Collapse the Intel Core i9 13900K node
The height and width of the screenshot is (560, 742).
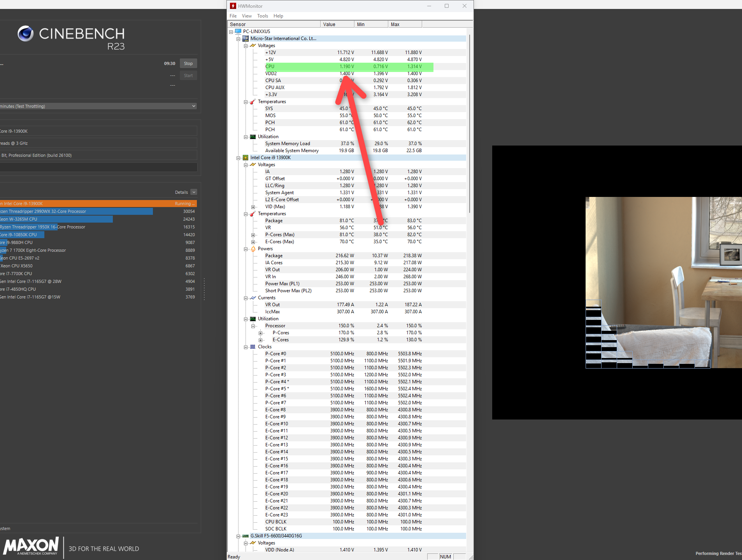tap(238, 158)
